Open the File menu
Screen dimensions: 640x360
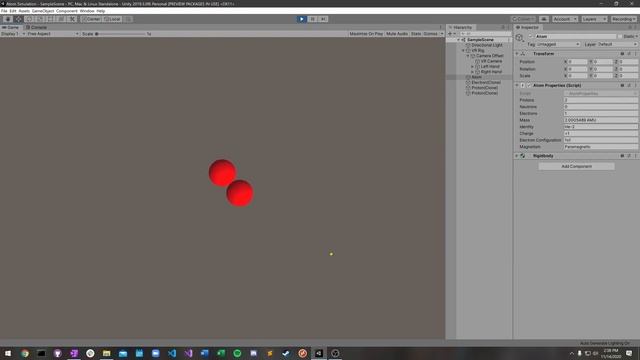[4, 11]
